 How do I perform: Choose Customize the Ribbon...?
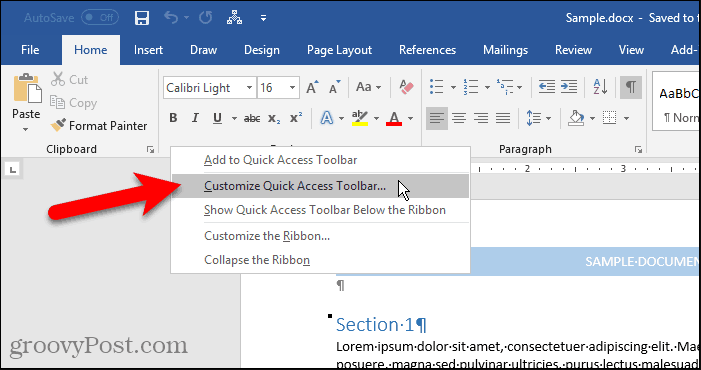(x=320, y=236)
